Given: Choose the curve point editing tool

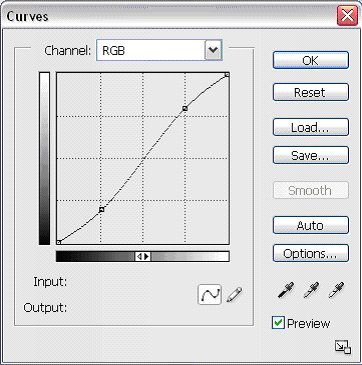Looking at the screenshot, I should pos(210,294).
